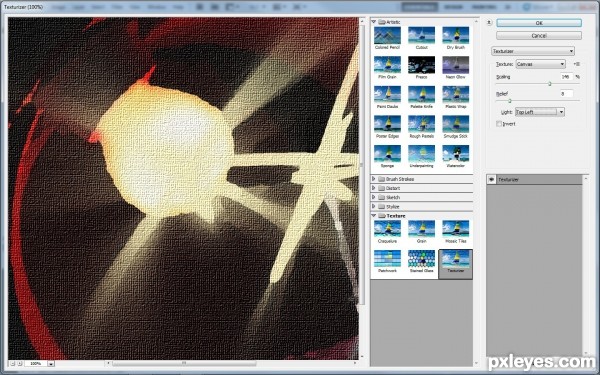Viewport: 600px width, 375px height.
Task: Click the filter list scroll down arrow
Action: [x=476, y=363]
